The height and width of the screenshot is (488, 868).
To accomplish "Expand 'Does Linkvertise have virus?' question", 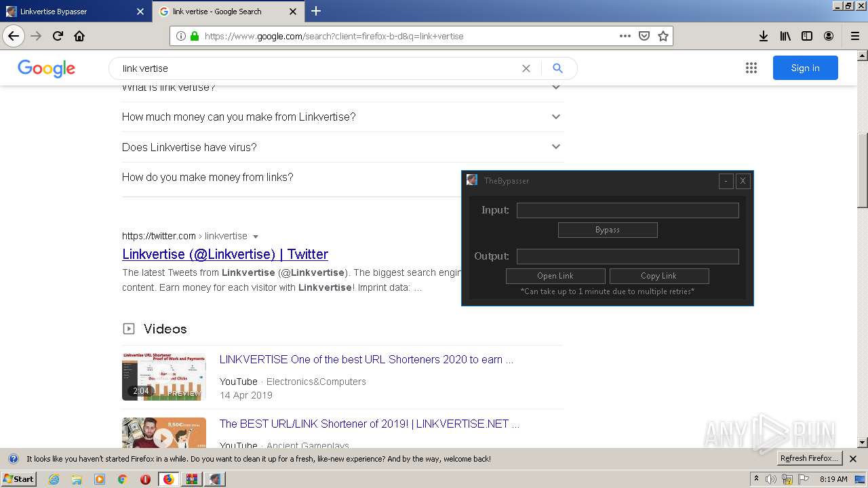I will (x=342, y=147).
